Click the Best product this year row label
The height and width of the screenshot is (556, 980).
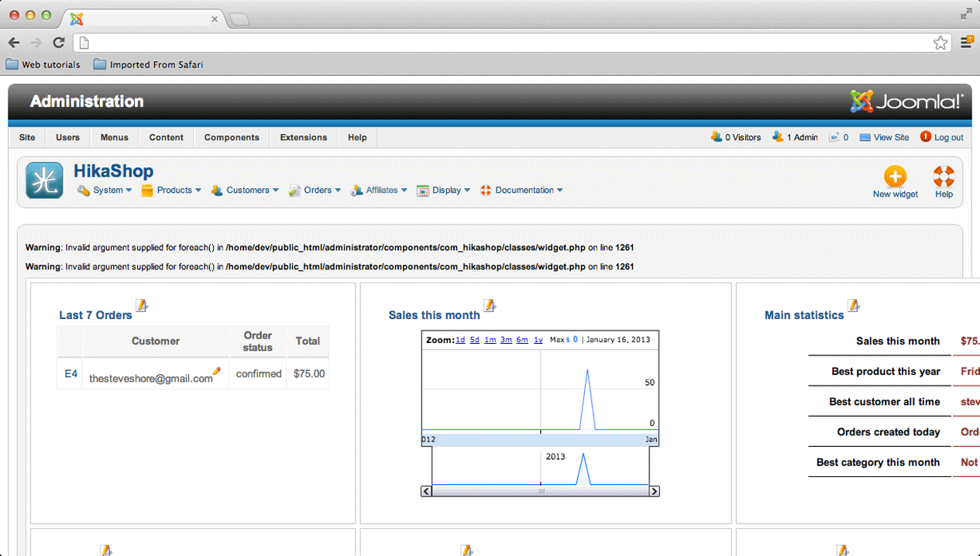pyautogui.click(x=885, y=372)
